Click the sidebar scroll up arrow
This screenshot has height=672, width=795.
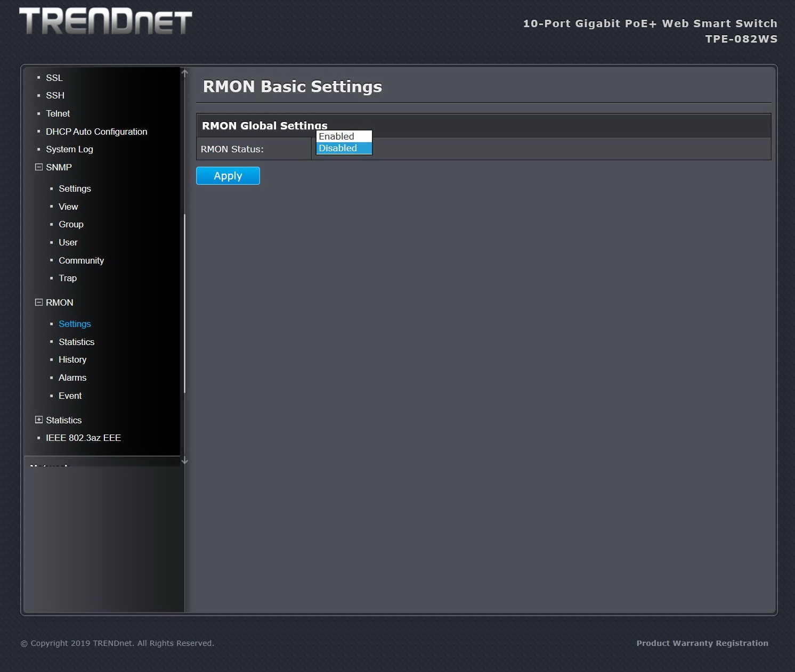184,73
